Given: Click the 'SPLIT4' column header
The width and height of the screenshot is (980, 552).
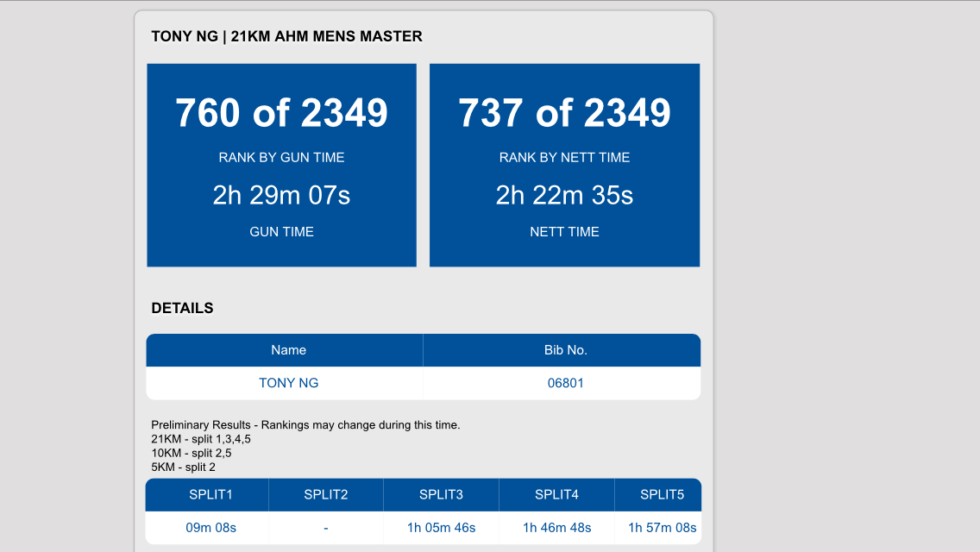Looking at the screenshot, I should 557,495.
